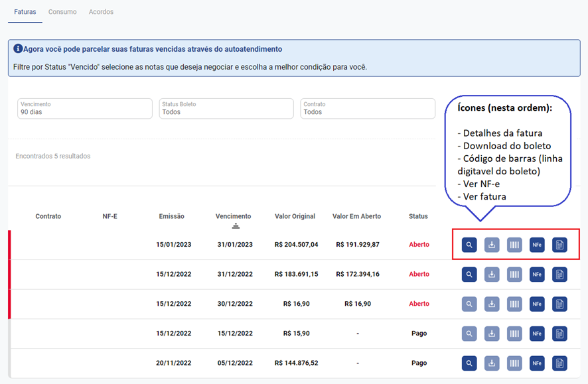The image size is (588, 384).
Task: Show barcode for the R$ 144.876,52 invoice
Action: [514, 363]
